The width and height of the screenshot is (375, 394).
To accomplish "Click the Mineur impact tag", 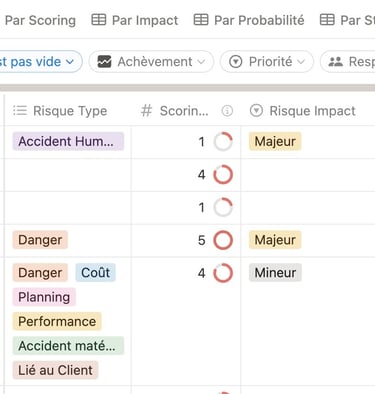I will tap(275, 273).
